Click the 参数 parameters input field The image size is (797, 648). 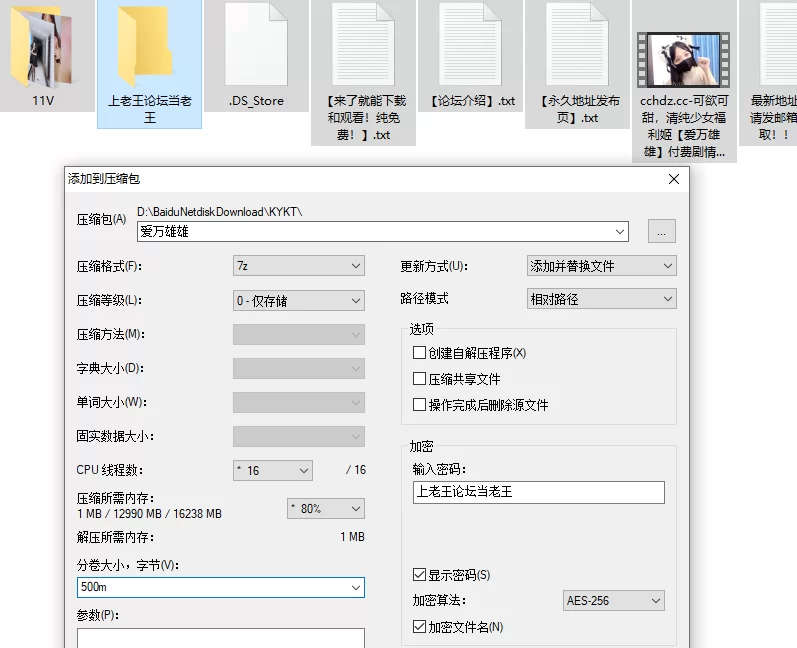tap(221, 638)
